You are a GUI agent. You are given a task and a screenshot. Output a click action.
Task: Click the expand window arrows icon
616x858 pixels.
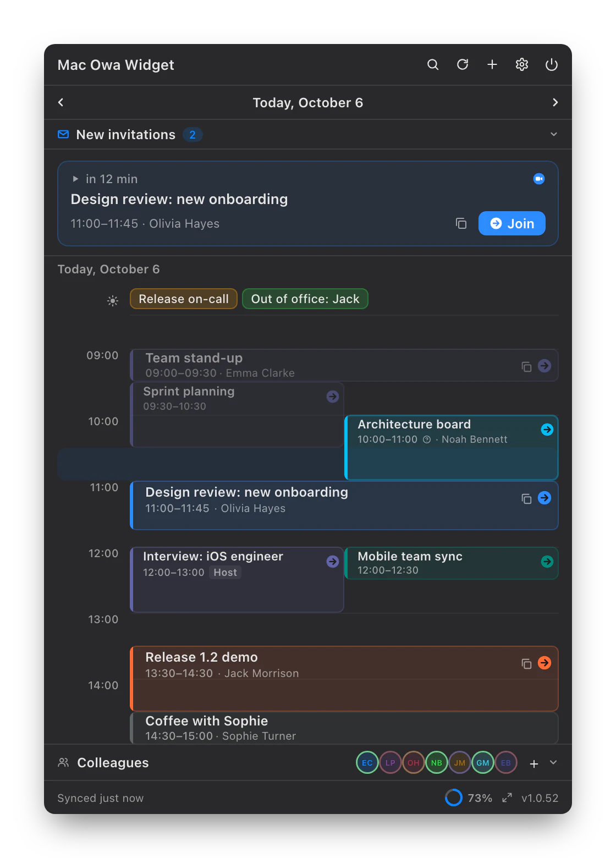point(507,798)
